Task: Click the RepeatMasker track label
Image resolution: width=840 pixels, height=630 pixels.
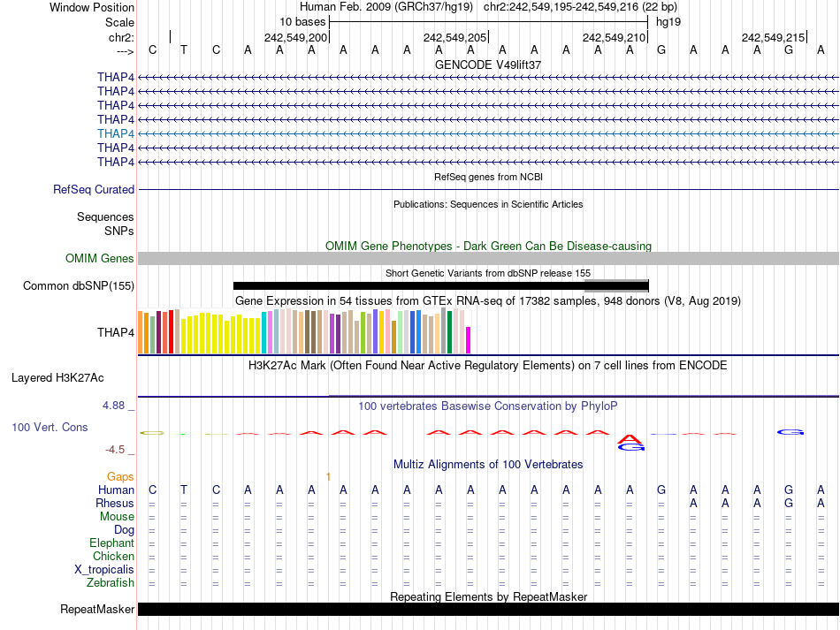Action: tap(97, 610)
